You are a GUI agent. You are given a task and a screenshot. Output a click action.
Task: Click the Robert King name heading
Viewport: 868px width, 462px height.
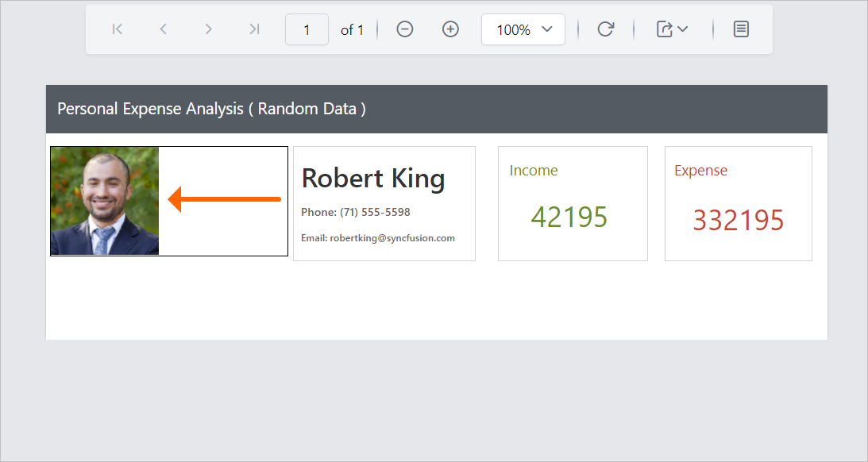coord(372,179)
